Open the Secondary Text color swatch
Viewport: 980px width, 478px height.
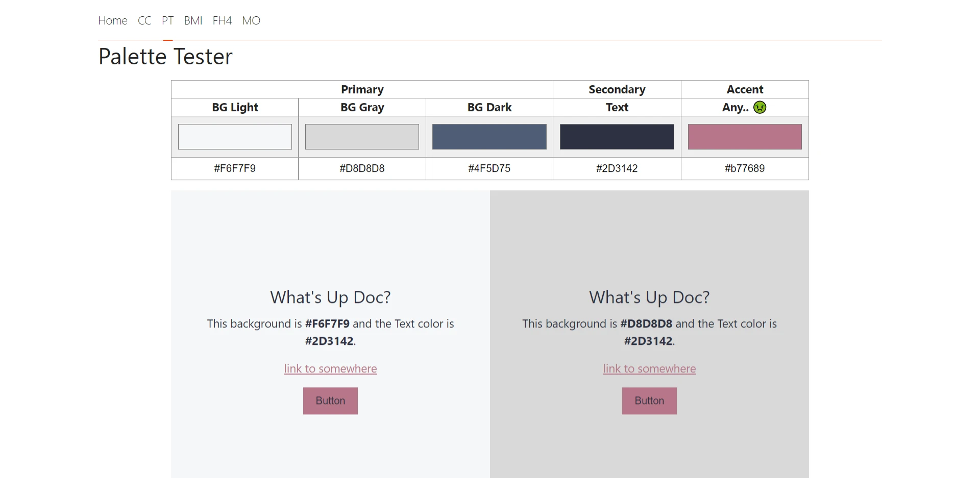[x=617, y=137]
